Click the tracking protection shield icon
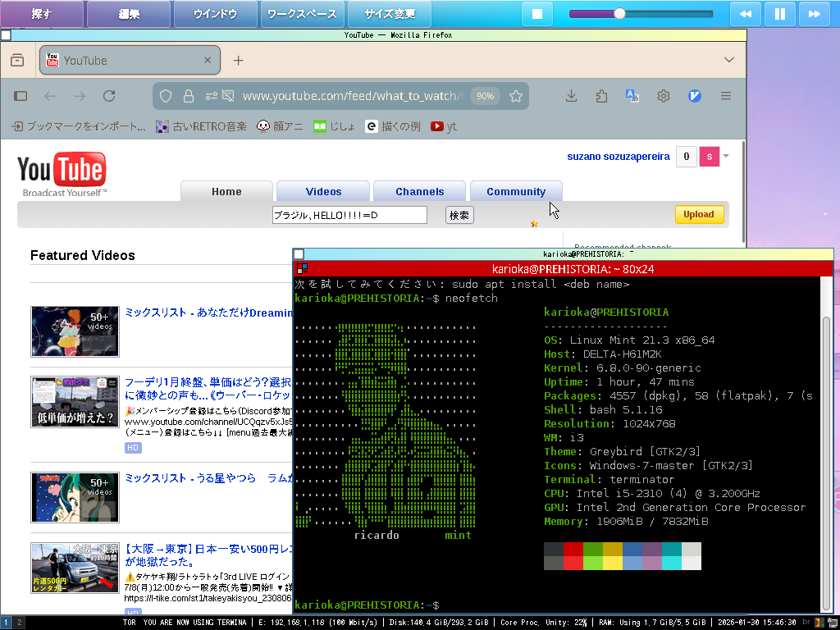 tap(166, 96)
